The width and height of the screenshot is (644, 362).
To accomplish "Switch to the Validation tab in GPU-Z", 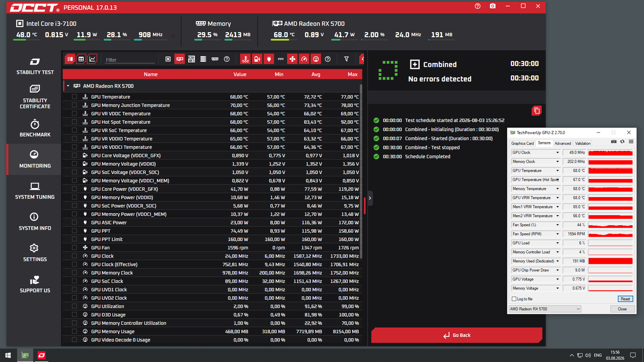I will [583, 143].
